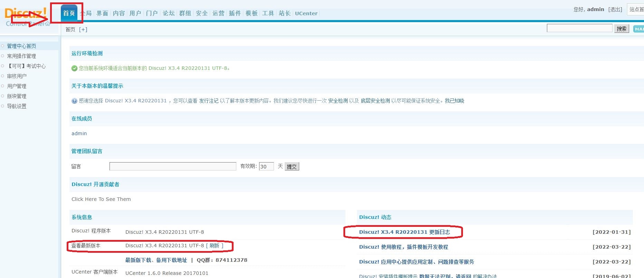The width and height of the screenshot is (644, 278).
Task: Open the 工具 navigation tab
Action: click(x=268, y=13)
